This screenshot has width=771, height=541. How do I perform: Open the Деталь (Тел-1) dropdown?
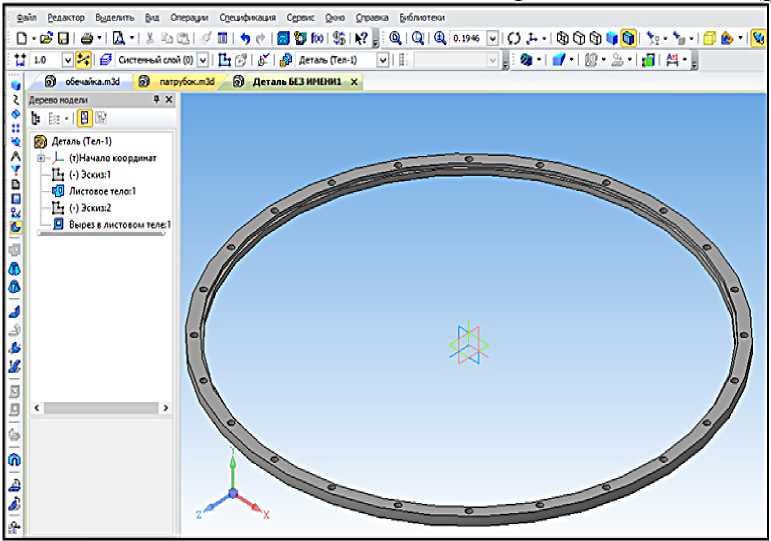coord(383,60)
